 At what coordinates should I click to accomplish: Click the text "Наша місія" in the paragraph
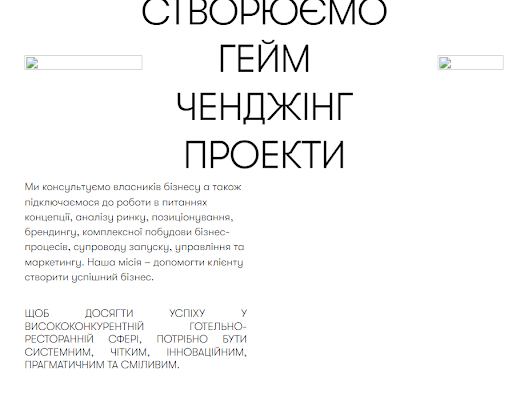pyautogui.click(x=114, y=262)
